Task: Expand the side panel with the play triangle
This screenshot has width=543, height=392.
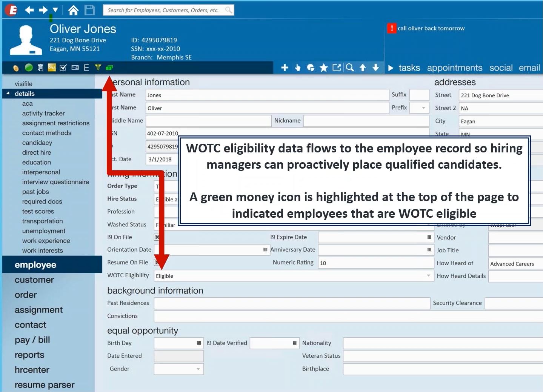Action: [x=391, y=68]
